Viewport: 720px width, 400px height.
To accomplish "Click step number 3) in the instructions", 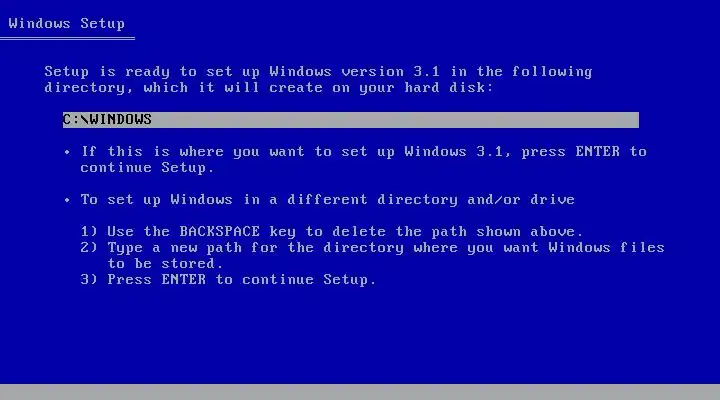I will [89, 280].
